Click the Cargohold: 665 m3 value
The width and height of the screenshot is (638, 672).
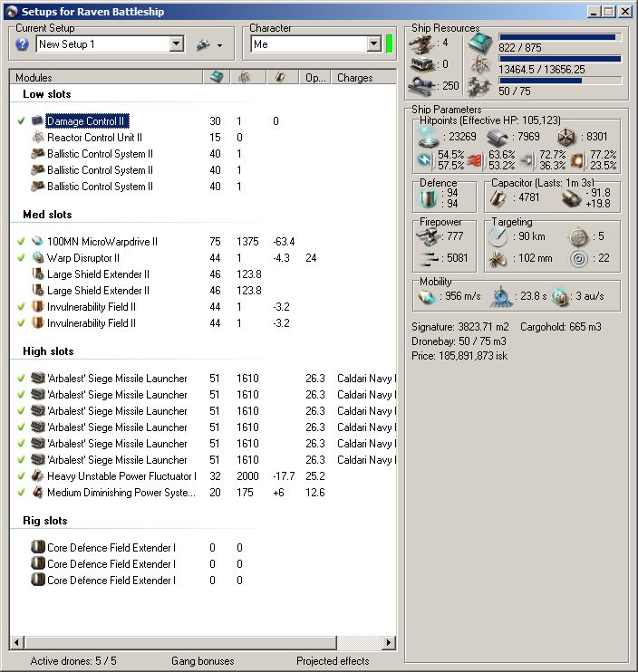pos(561,327)
